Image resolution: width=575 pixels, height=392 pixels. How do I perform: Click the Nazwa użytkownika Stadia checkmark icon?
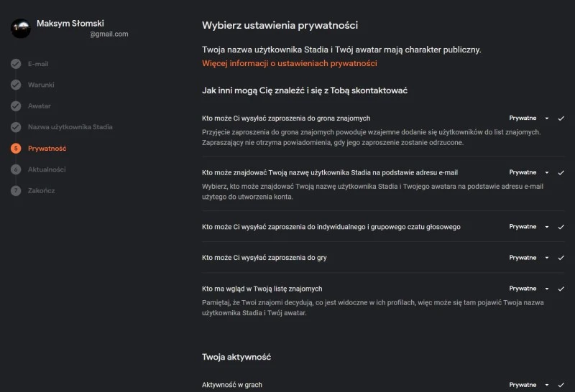tap(16, 127)
